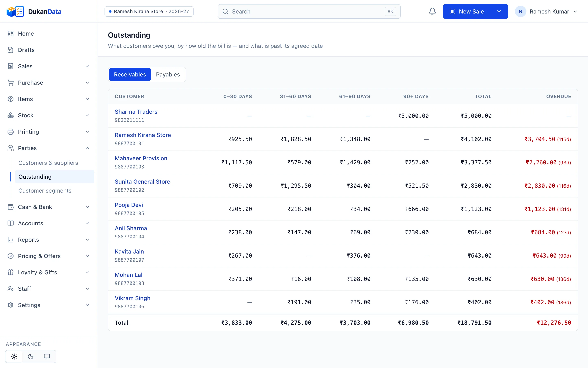
Task: Switch to dark appearance mode
Action: (x=31, y=357)
